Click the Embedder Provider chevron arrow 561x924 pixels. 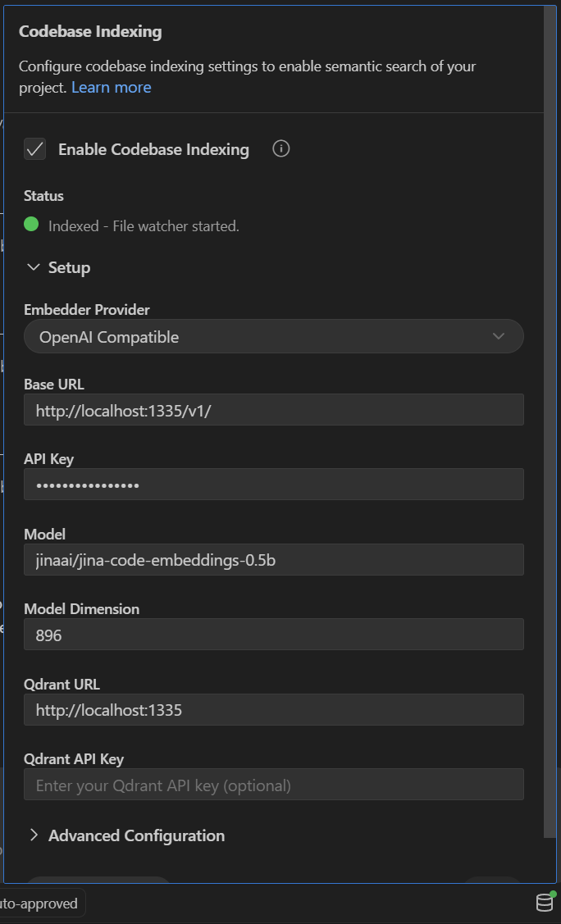(498, 337)
